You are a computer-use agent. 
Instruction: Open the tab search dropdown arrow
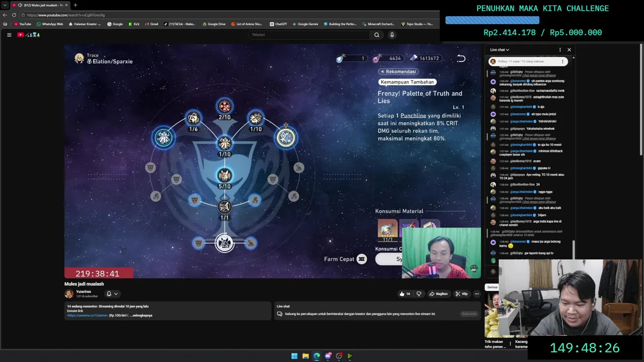click(5, 5)
